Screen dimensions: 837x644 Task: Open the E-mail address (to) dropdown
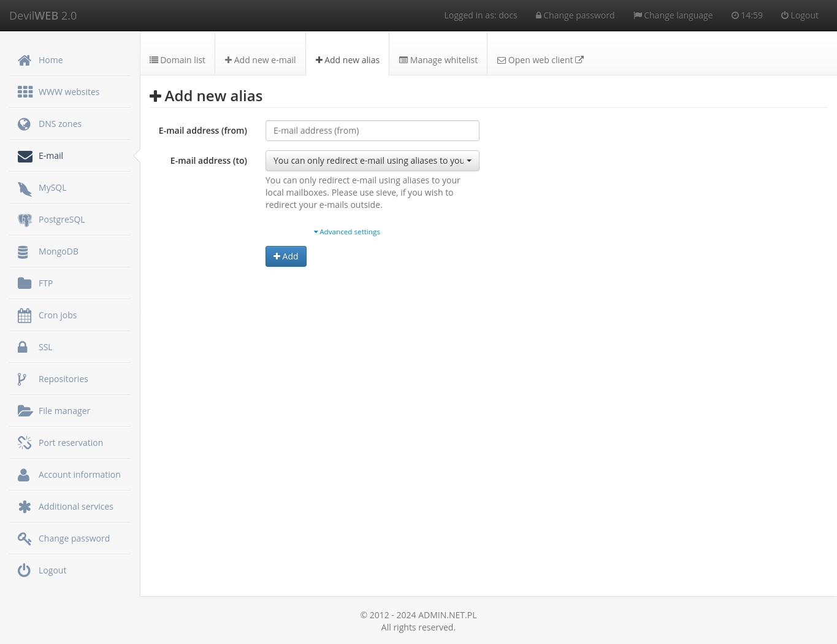pyautogui.click(x=372, y=160)
